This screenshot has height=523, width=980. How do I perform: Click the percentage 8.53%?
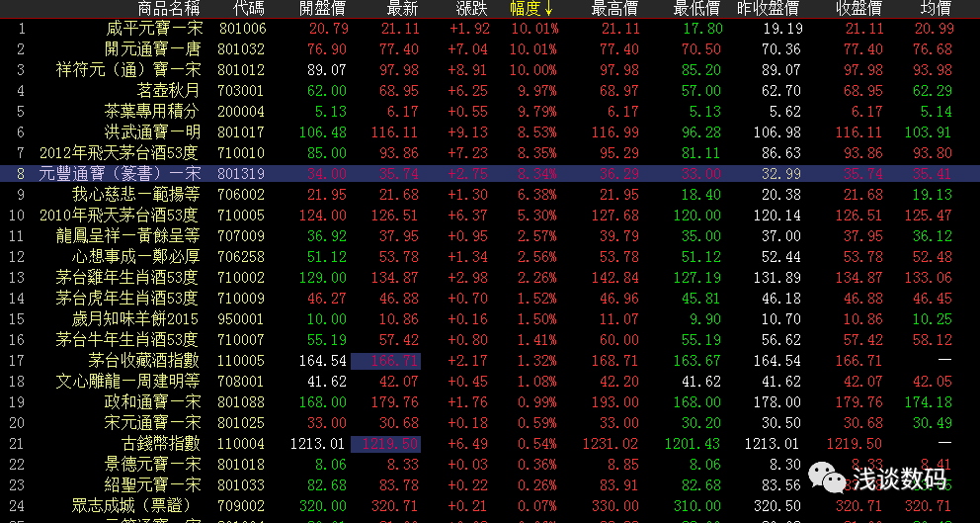(535, 132)
